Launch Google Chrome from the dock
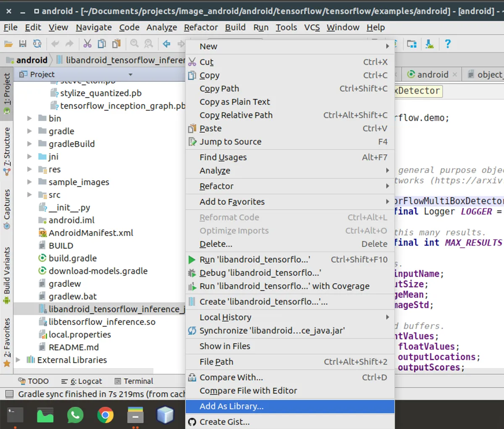The image size is (504, 429). tap(105, 415)
